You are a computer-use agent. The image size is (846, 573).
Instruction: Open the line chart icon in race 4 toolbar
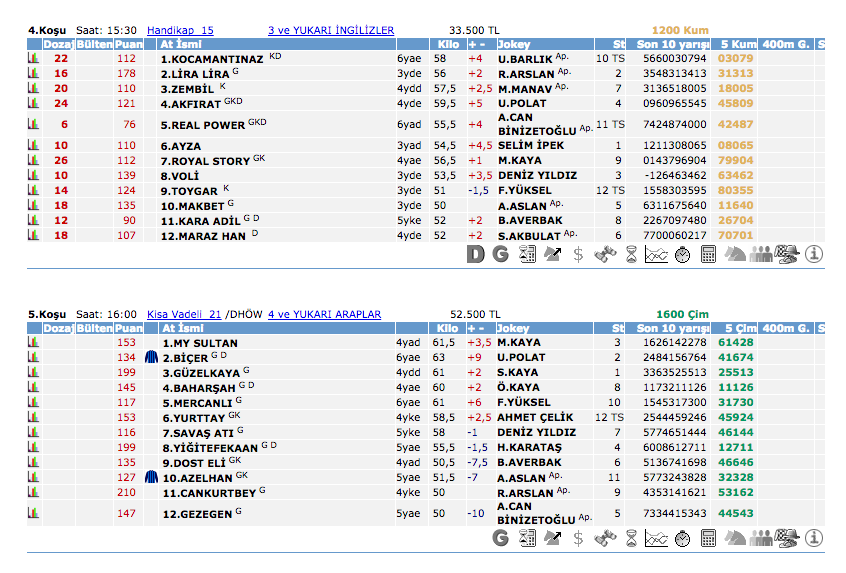click(x=656, y=255)
